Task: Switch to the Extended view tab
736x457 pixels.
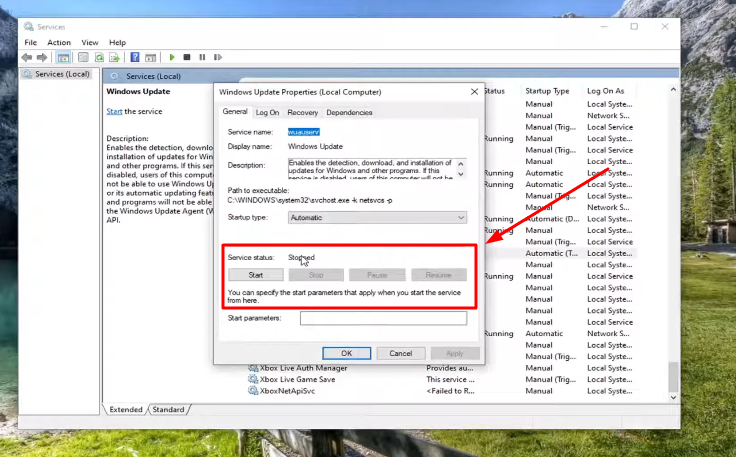Action: tap(126, 409)
